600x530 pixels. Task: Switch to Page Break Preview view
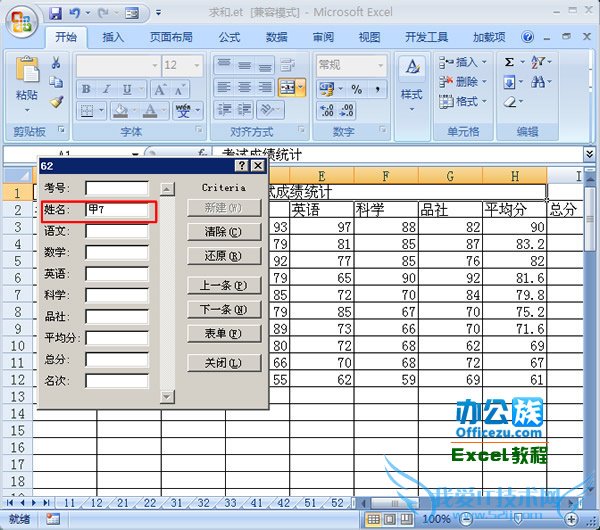(406, 519)
